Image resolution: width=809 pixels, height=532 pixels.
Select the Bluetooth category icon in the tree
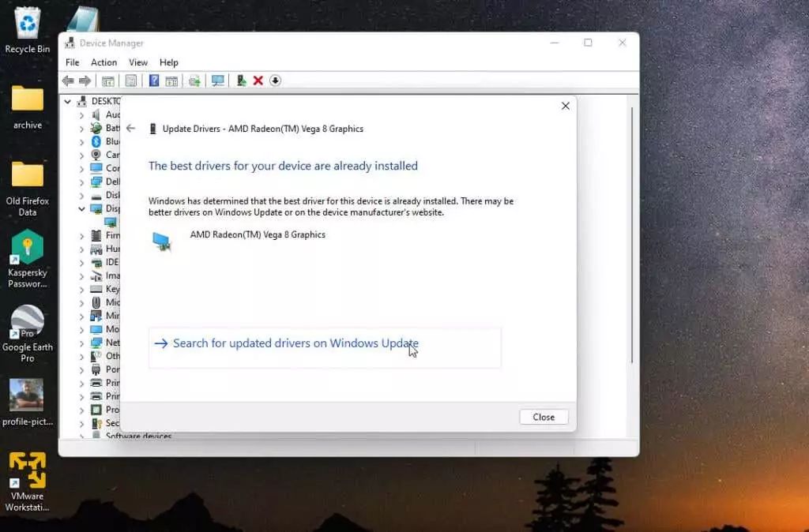96,141
